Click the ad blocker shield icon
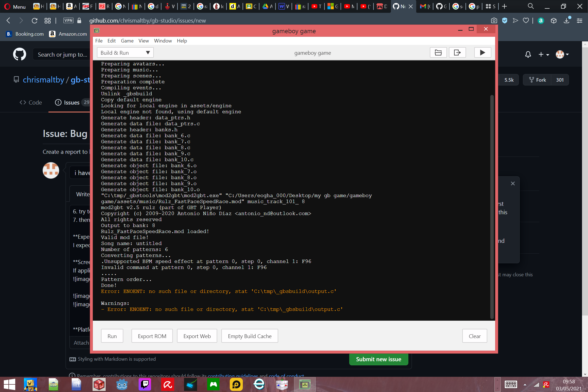Screen dimensions: 588x392 pos(505,20)
